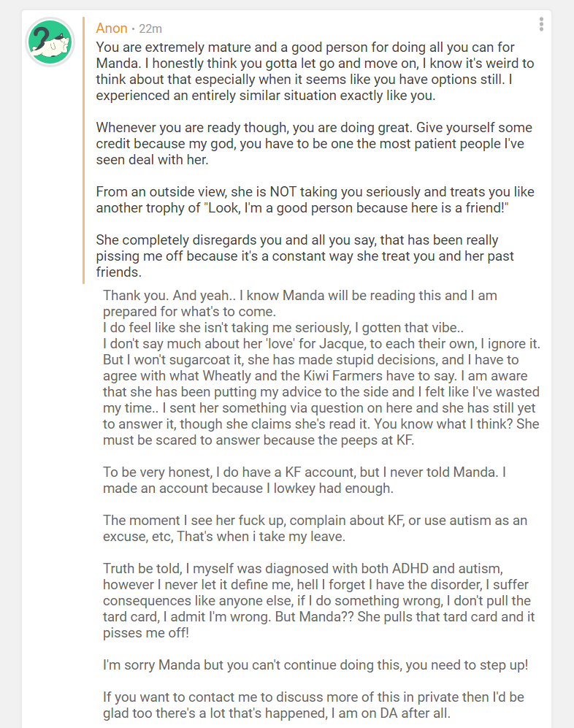
Task: Click the 'I don't say much about' line
Action: pos(321,343)
